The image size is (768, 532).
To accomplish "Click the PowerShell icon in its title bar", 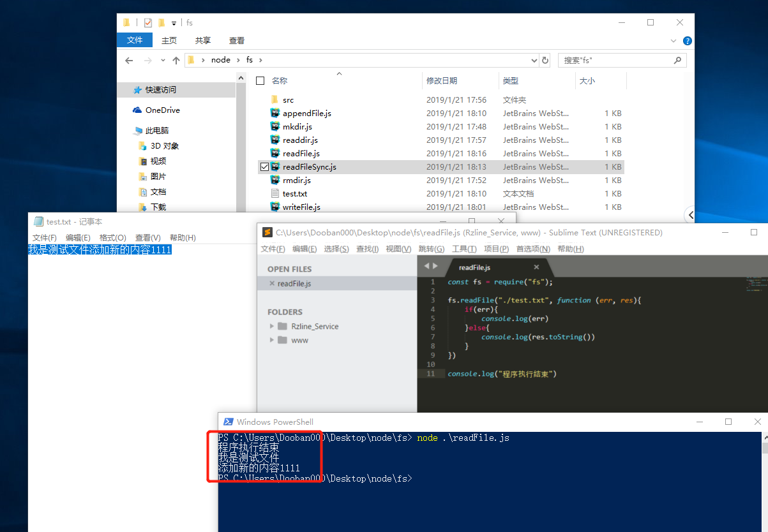I will (x=228, y=422).
